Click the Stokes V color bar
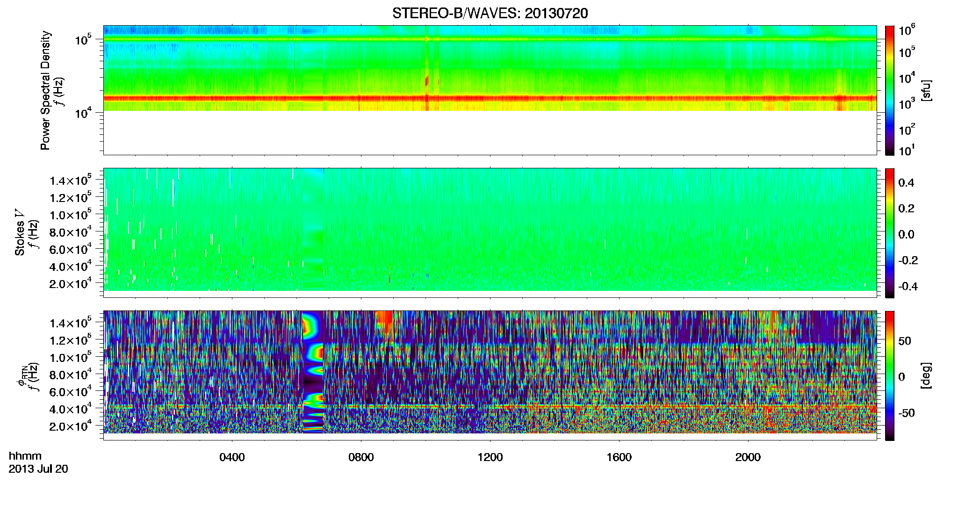 (x=890, y=233)
